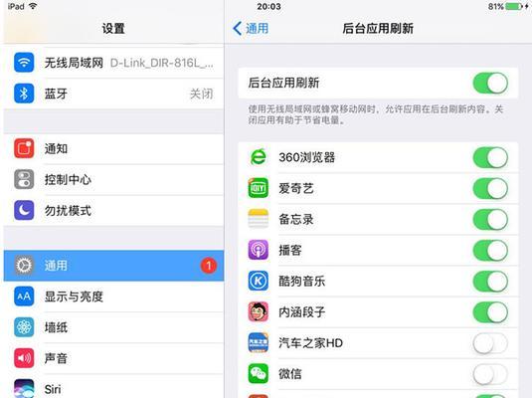This screenshot has height=398, width=532.
Task: Open 勿扰模式 Do Not Disturb
Action: click(x=113, y=211)
